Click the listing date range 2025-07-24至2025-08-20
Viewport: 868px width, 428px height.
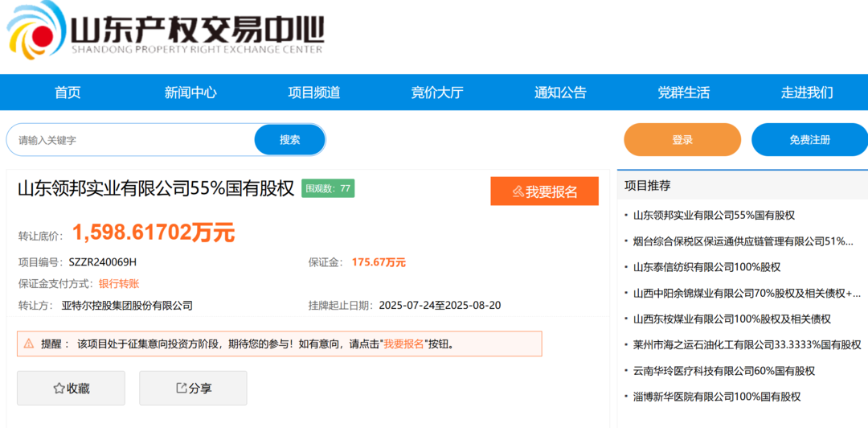[440, 305]
